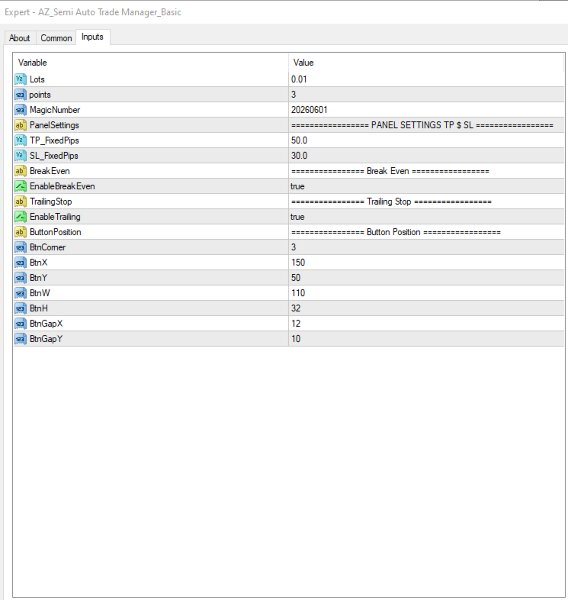
Task: Select the points value 3
Action: 294,95
